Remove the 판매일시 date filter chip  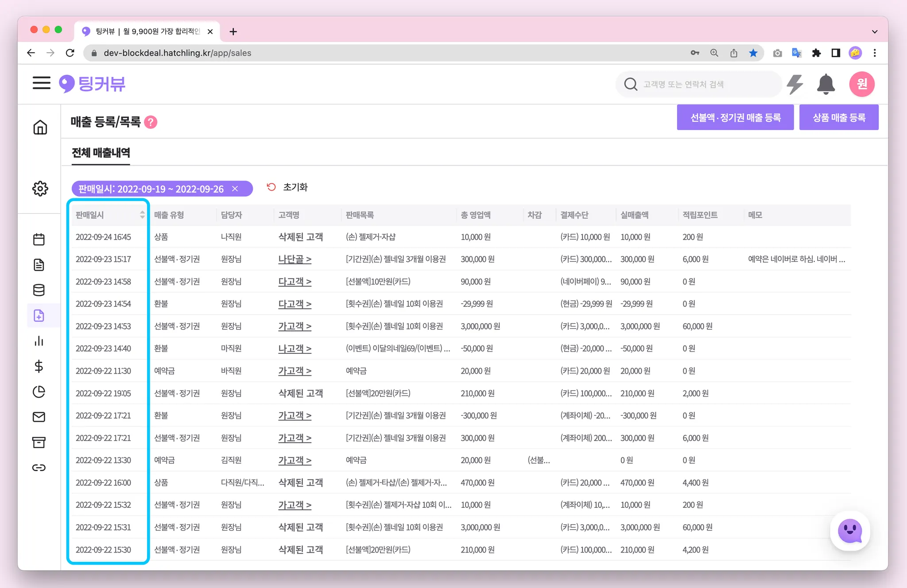(x=235, y=189)
